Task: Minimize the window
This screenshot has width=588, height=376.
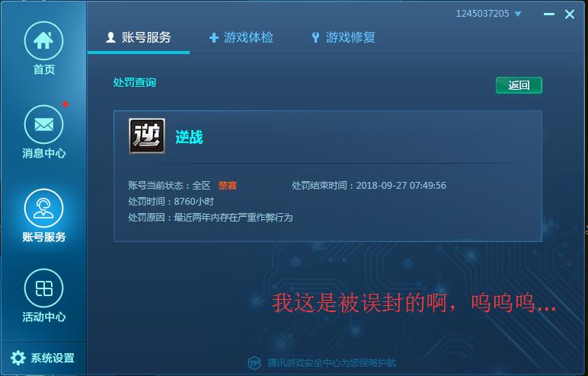Action: [549, 14]
